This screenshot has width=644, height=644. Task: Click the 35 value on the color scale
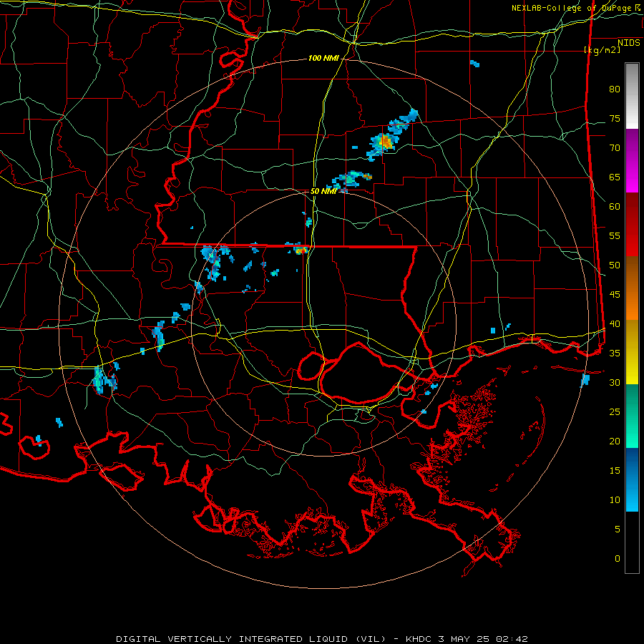615,353
